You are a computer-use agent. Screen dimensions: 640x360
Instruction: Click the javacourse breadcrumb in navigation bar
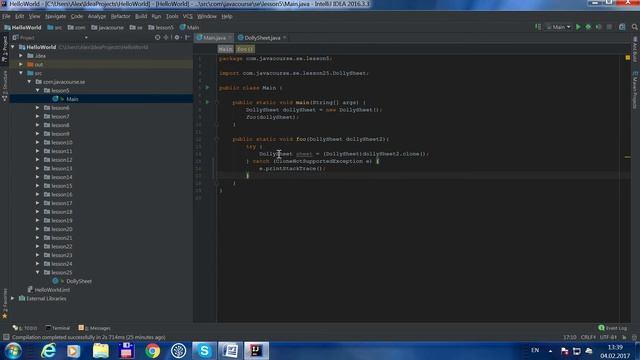tap(107, 27)
